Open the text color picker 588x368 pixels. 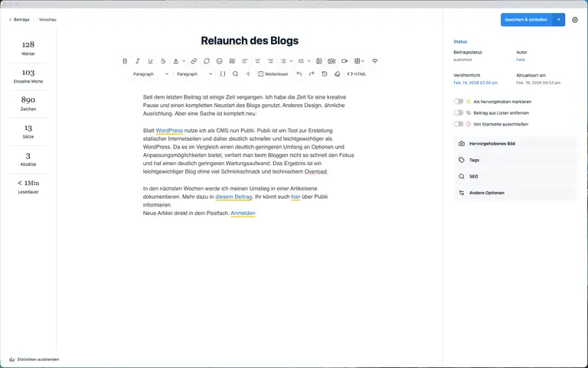177,60
